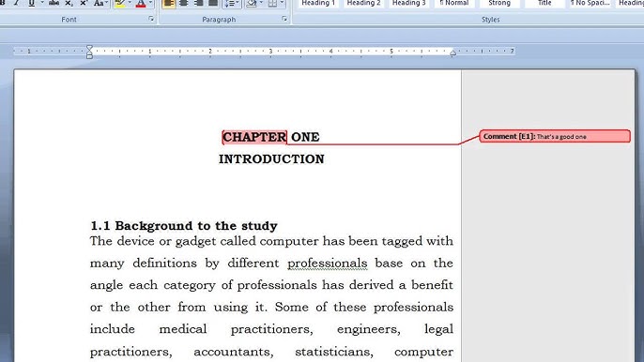Click the word accountants in the paragraph
The image size is (644, 362).
tap(233, 352)
